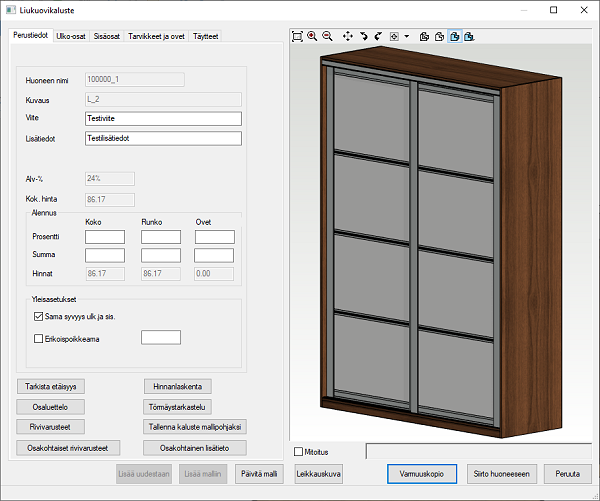
Task: Click the Viite text field
Action: (x=163, y=119)
